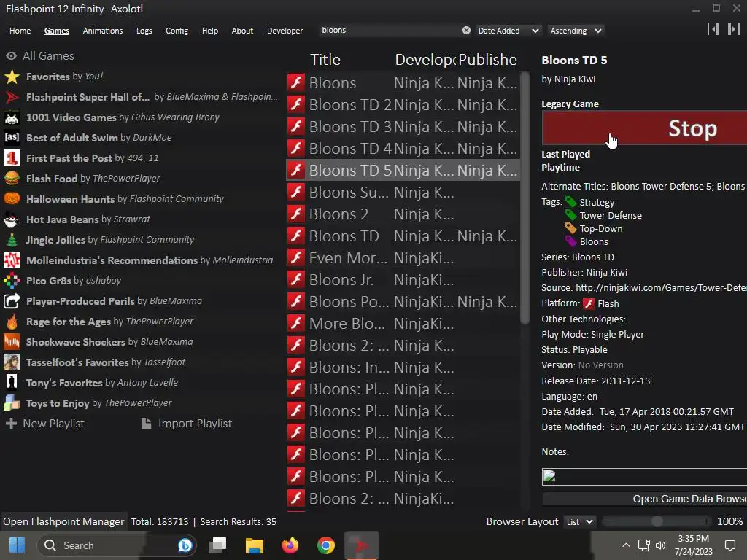Screen dimensions: 747x560
Task: Click the All Games eye icon
Action: pos(11,56)
